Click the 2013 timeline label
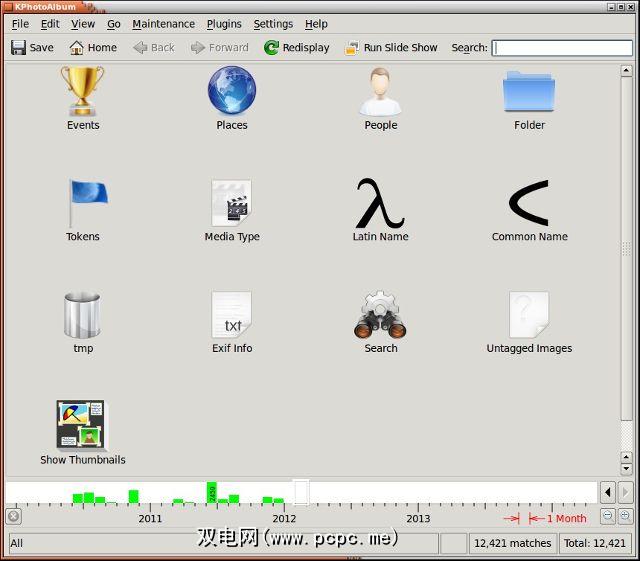Viewport: 640px width, 561px height. [418, 519]
